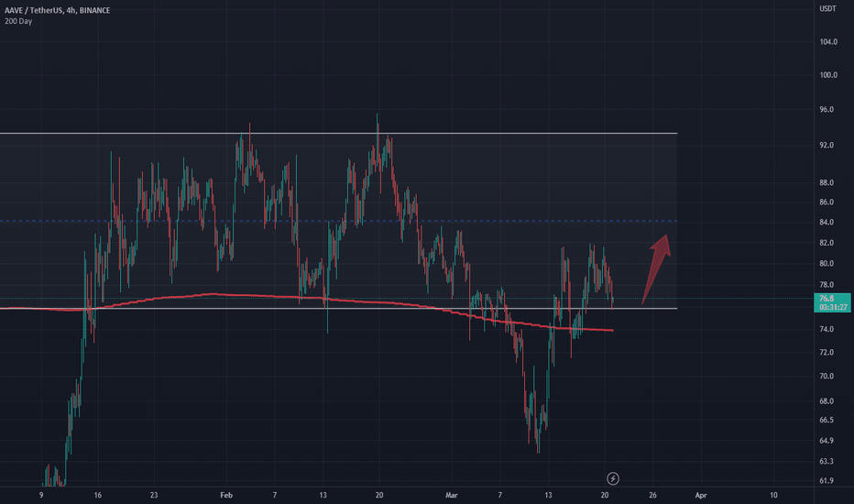This screenshot has width=854, height=504.
Task: Select the upper white range boundary line
Action: [338, 134]
